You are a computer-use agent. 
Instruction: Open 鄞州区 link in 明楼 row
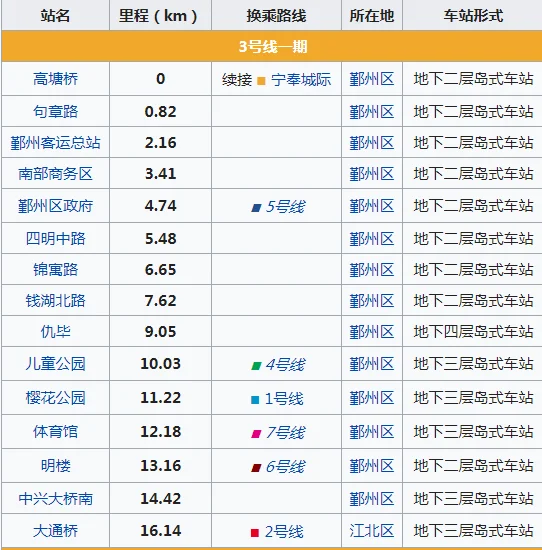pyautogui.click(x=372, y=466)
